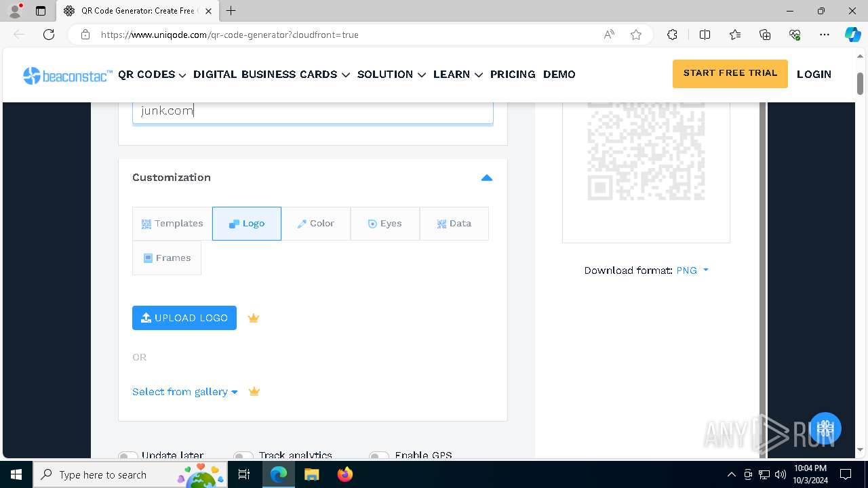This screenshot has height=488, width=868.
Task: Open Microsoft Edge from taskbar
Action: click(x=279, y=474)
